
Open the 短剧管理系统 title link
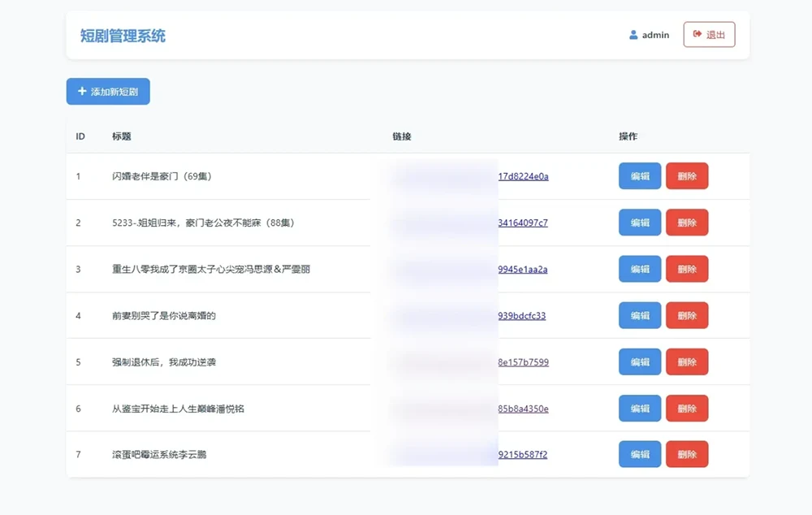tap(123, 36)
